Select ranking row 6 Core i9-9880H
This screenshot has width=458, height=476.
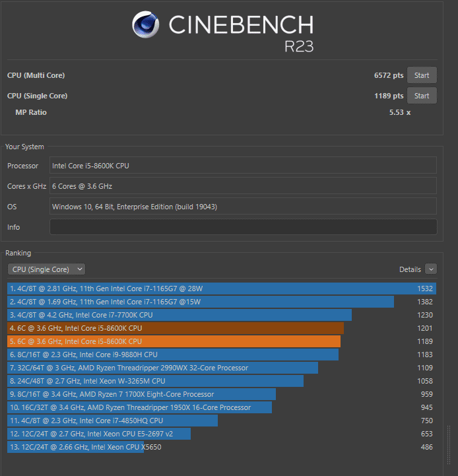pos(222,355)
